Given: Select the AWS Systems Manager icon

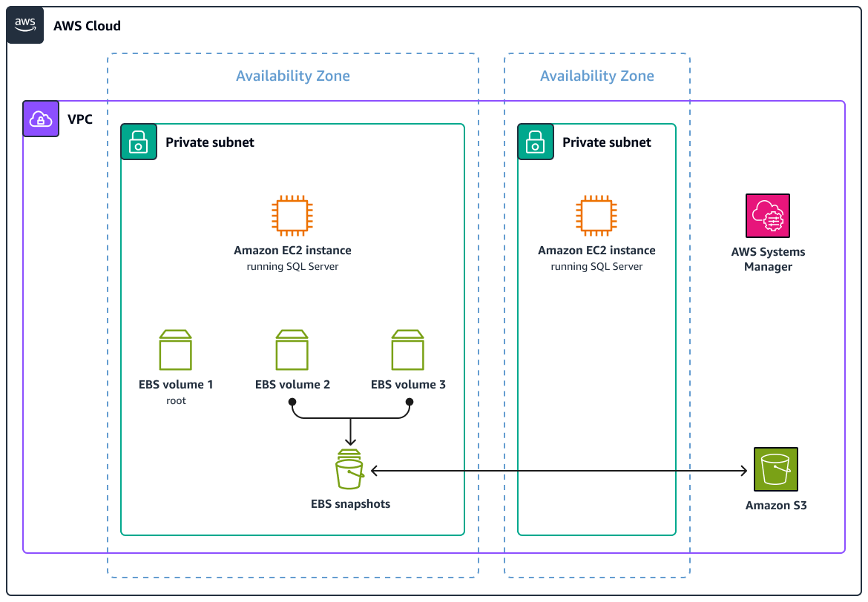Looking at the screenshot, I should pos(768,216).
